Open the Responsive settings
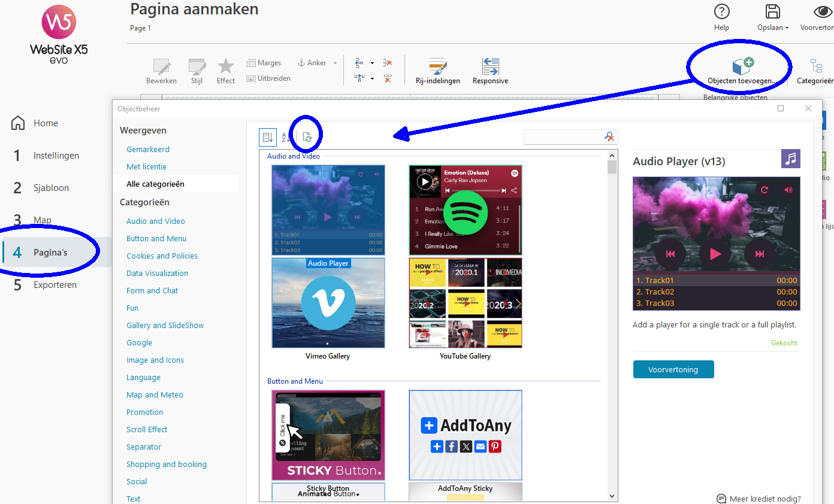 tap(490, 71)
